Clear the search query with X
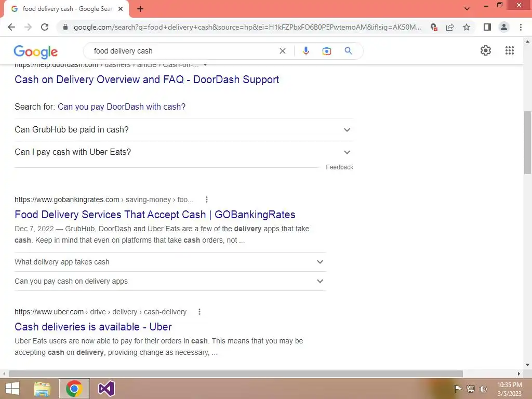This screenshot has height=399, width=532. tap(282, 51)
